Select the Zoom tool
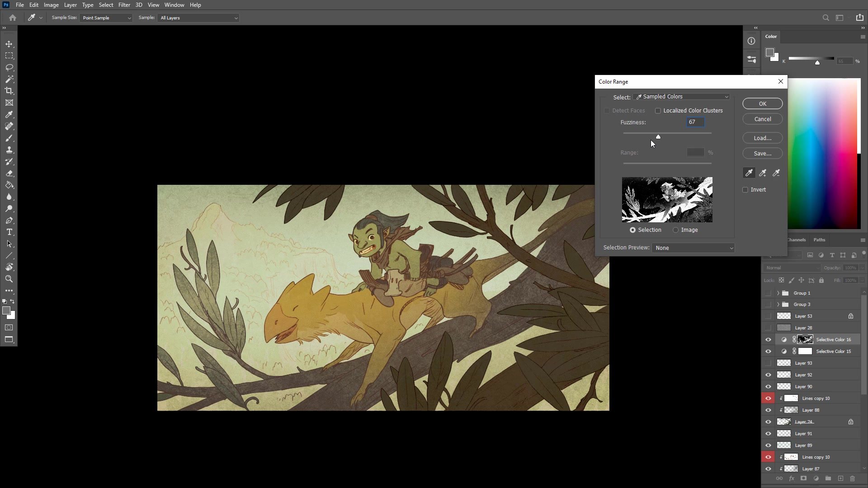 click(x=9, y=279)
